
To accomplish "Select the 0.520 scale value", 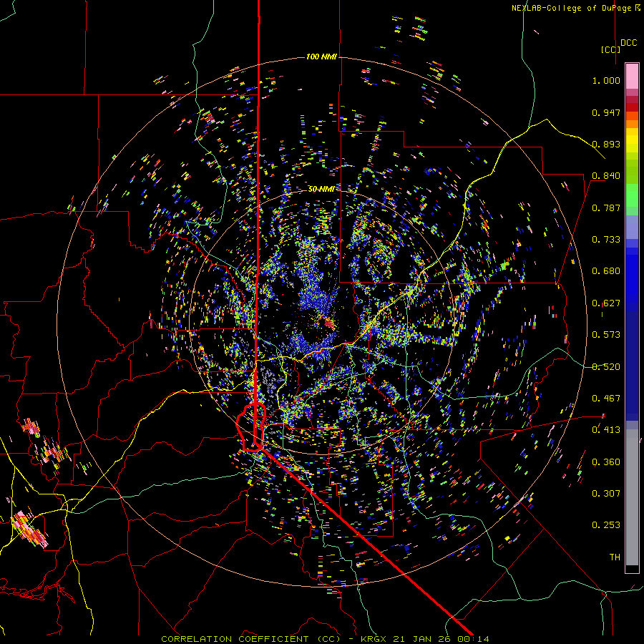I will tap(606, 367).
